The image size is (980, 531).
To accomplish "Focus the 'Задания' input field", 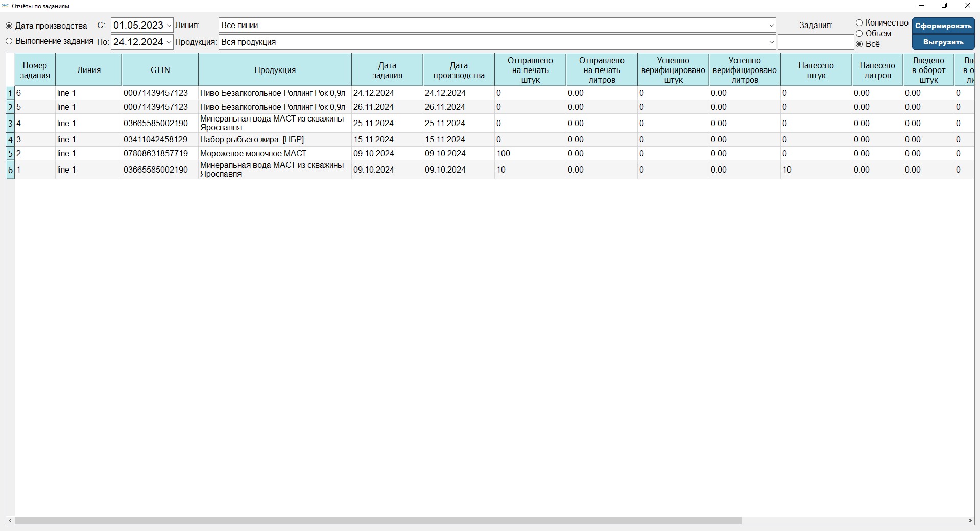I will coord(816,42).
